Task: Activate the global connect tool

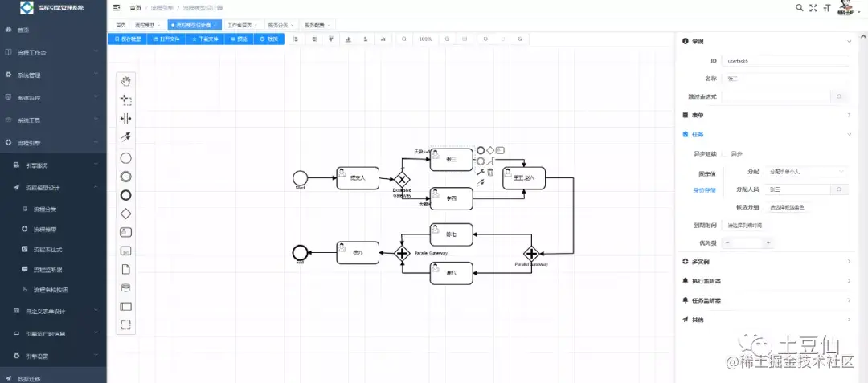Action: point(125,136)
